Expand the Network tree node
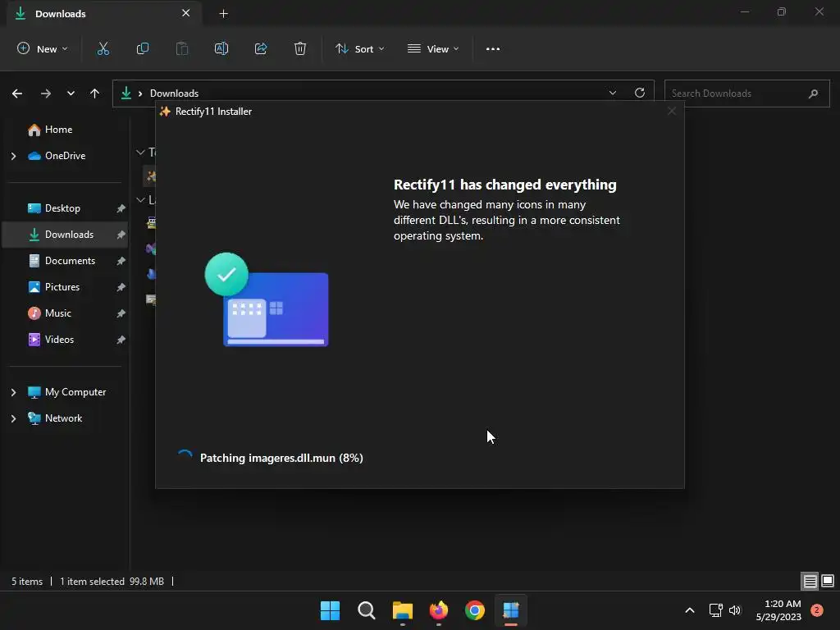 point(13,419)
